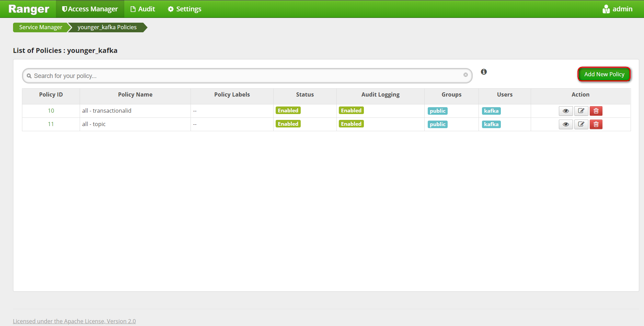Delete the all - topic policy via trash icon
This screenshot has width=644, height=326.
pos(596,124)
